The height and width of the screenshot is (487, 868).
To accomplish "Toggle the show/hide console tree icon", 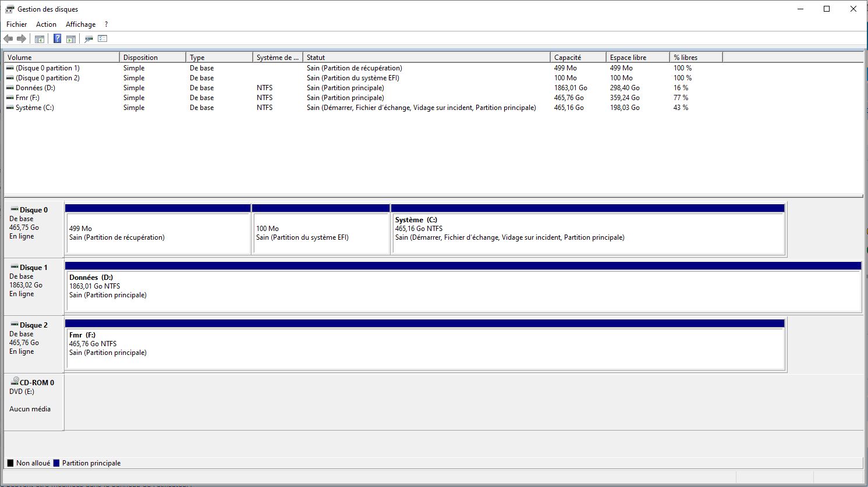I will pos(40,39).
